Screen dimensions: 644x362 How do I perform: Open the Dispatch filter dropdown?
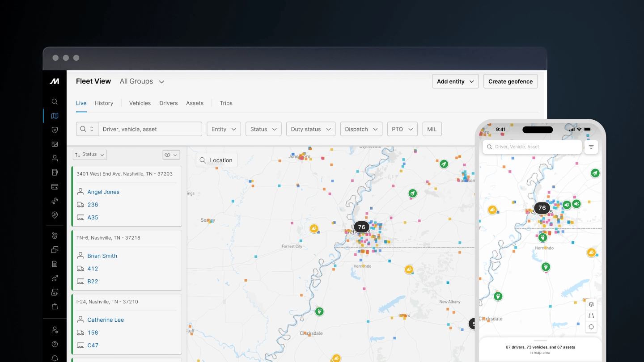[361, 129]
